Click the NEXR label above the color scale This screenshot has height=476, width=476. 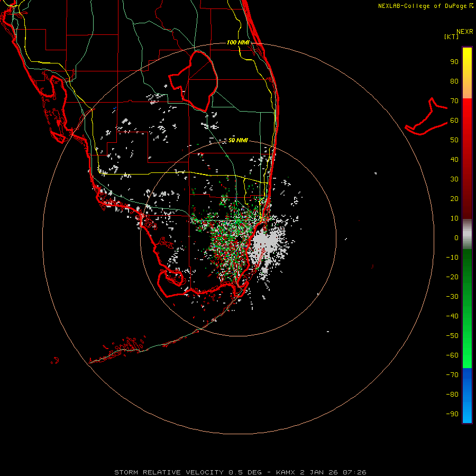tap(464, 32)
